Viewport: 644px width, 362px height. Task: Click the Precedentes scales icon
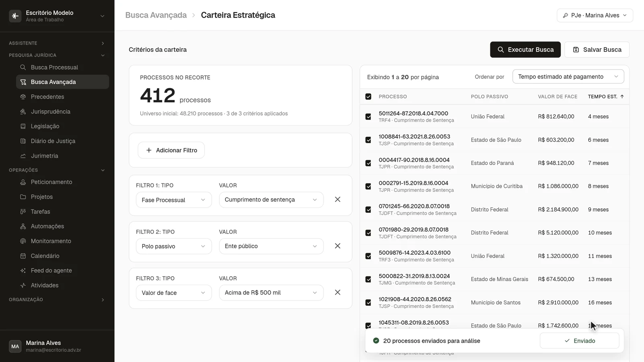click(x=23, y=97)
